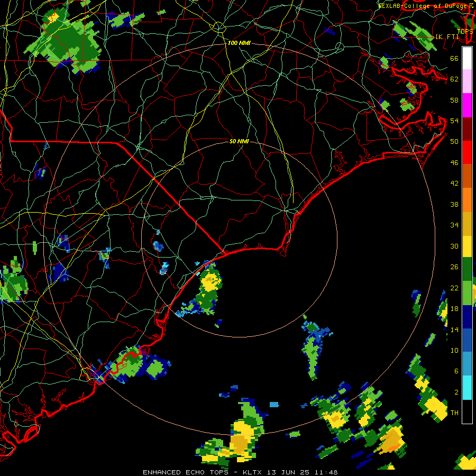Viewport: 476px width, 476px height.
Task: Click the white swatch in the tops legend
Action: pyautogui.click(x=467, y=58)
